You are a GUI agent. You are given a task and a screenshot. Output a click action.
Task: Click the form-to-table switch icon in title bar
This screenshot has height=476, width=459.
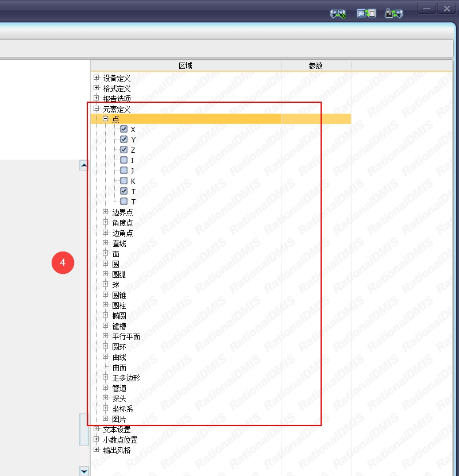click(x=367, y=13)
